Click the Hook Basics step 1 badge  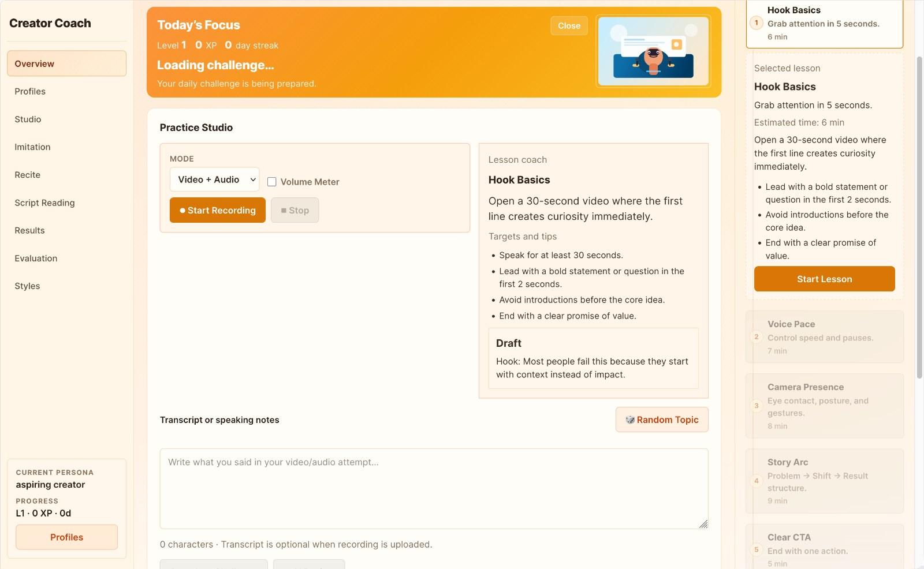[x=756, y=23]
